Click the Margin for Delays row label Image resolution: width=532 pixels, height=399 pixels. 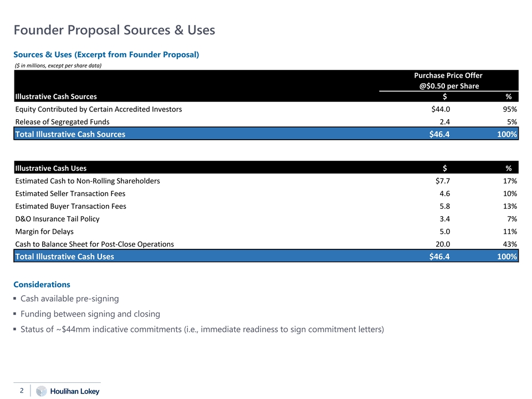(44, 232)
